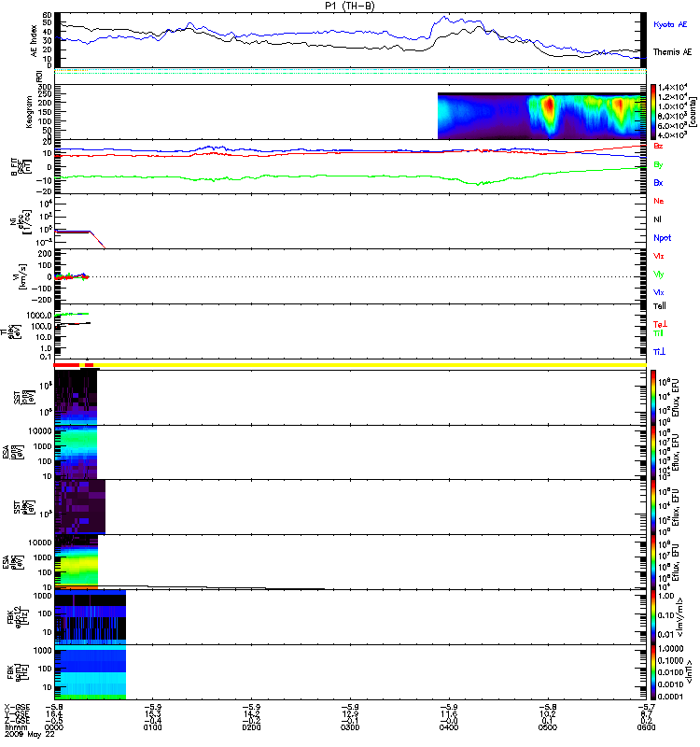This screenshot has height=747, width=700.
Task: Click the FBK "<|nT|>" color bar
Action: click(653, 672)
